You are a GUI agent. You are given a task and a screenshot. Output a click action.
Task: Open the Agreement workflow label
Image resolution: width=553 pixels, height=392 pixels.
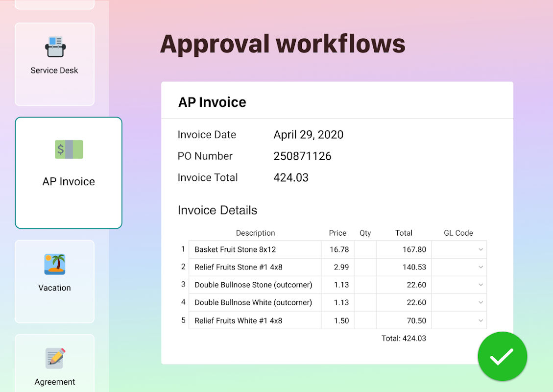[55, 382]
